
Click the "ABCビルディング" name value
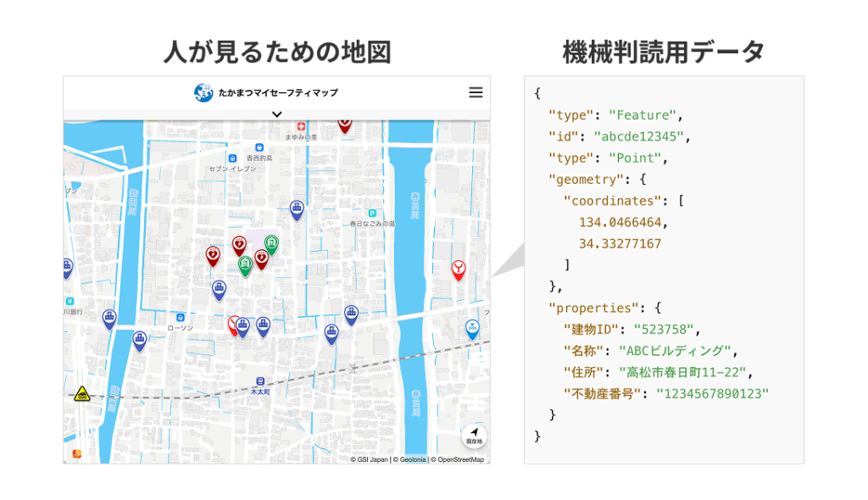(x=674, y=351)
